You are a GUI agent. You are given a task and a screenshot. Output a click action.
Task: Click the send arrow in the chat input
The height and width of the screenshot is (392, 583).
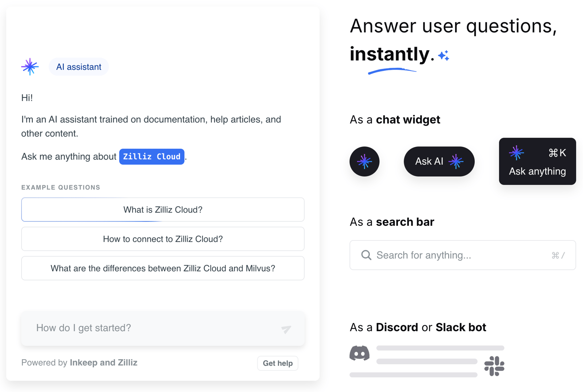click(x=286, y=329)
